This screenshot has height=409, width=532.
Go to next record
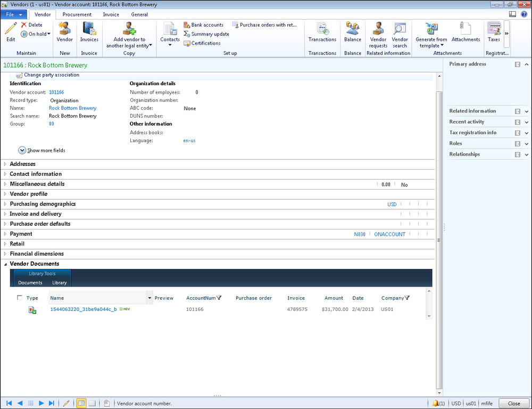pyautogui.click(x=41, y=403)
